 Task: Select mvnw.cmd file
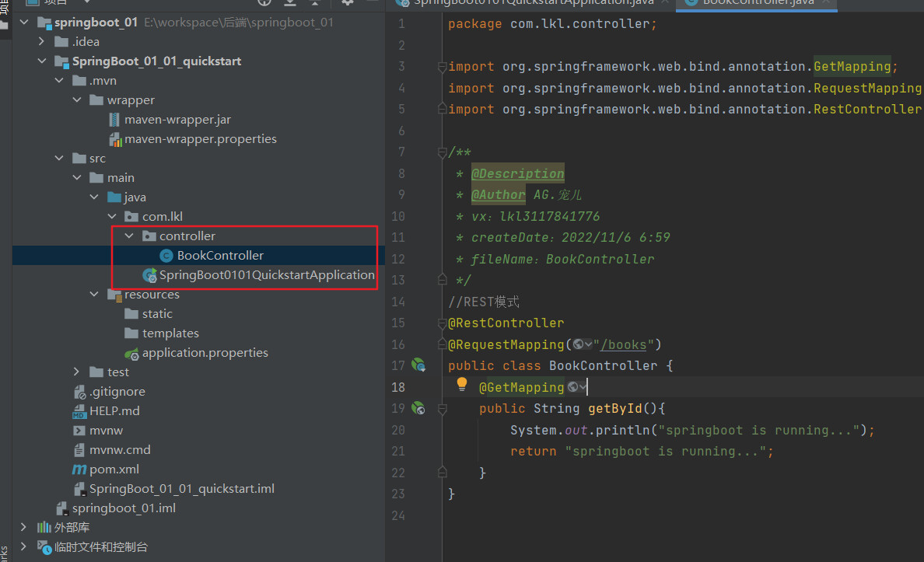(x=120, y=450)
